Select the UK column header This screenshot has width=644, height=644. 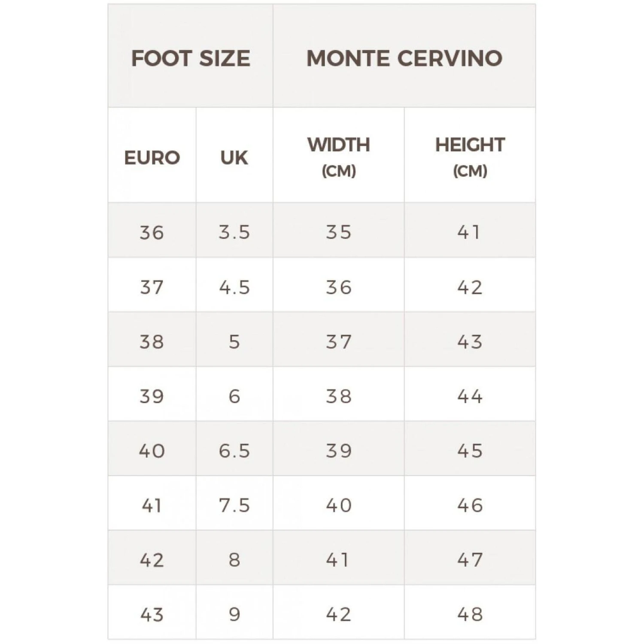tap(234, 158)
